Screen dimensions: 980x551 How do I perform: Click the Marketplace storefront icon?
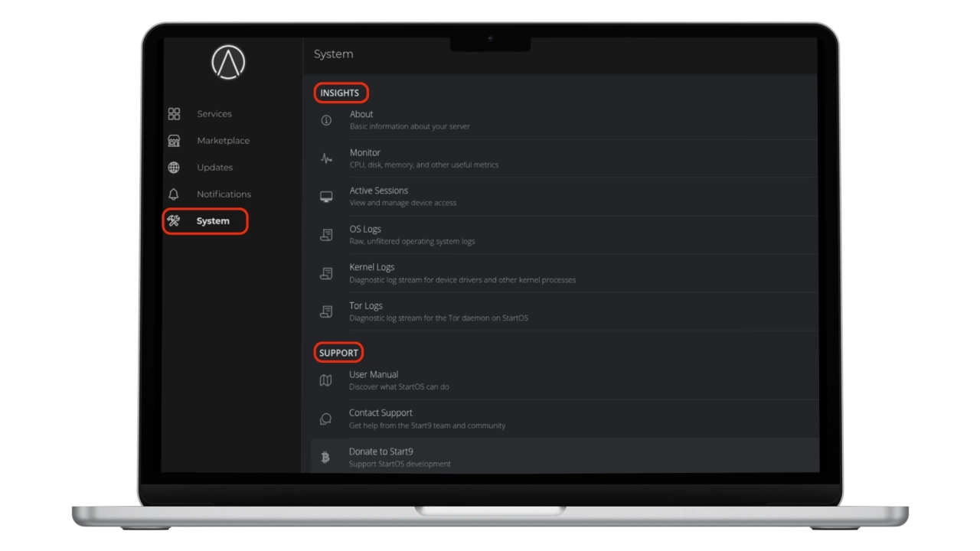(174, 141)
